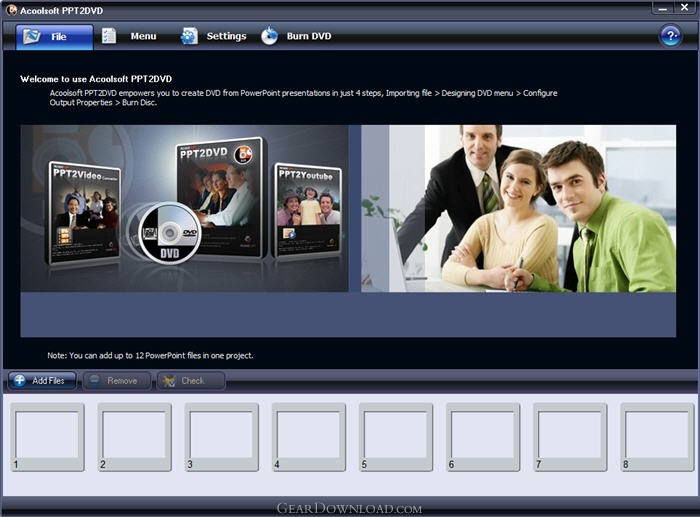Select file slot 1
The height and width of the screenshot is (517, 700).
(47, 437)
